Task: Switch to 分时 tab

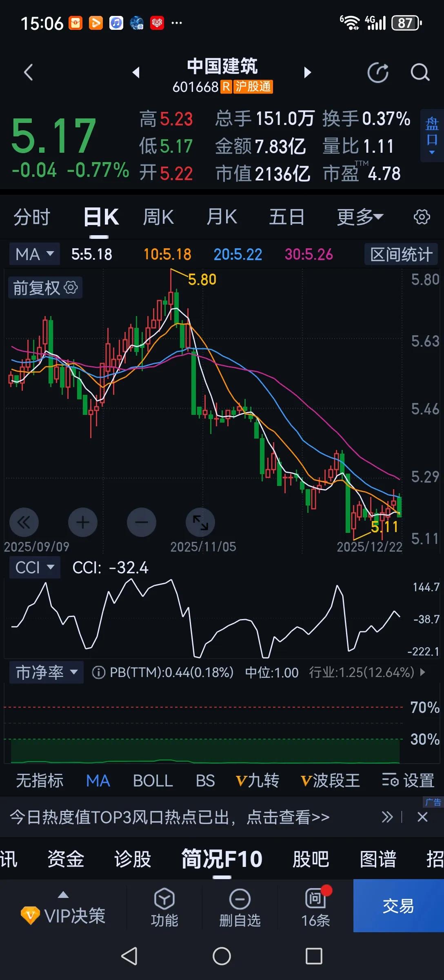Action: click(x=32, y=217)
